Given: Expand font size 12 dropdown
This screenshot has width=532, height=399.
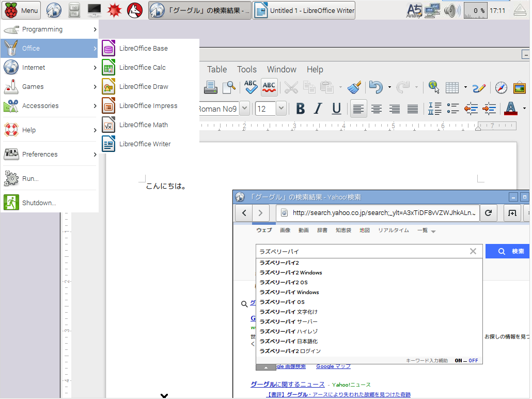Looking at the screenshot, I should click(281, 109).
